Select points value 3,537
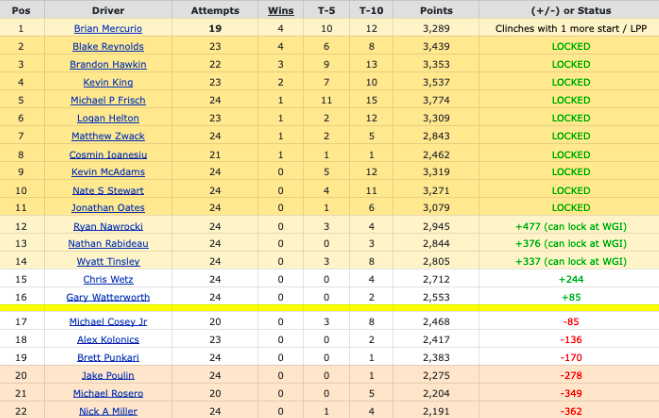Screen dimensions: 659x418 (x=436, y=82)
